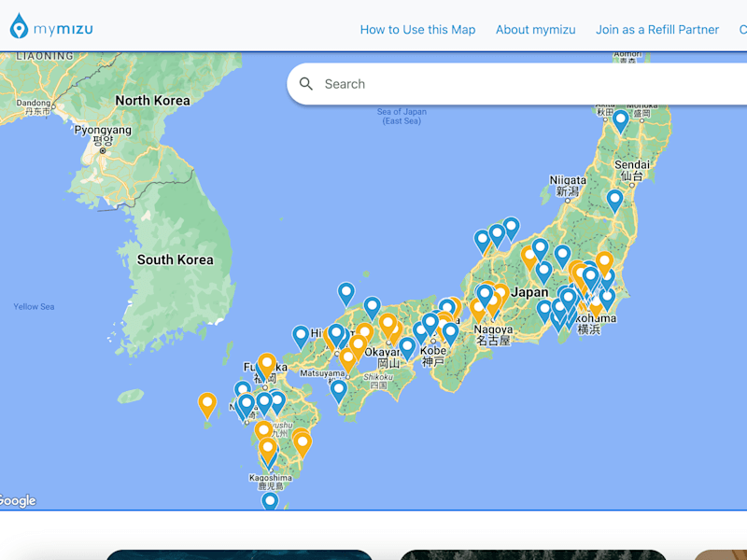This screenshot has width=747, height=560.
Task: Click the Yellow Sea label
Action: (x=34, y=307)
